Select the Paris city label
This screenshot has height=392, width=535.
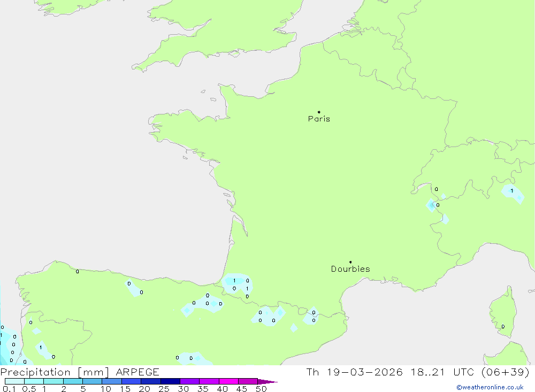(x=319, y=119)
